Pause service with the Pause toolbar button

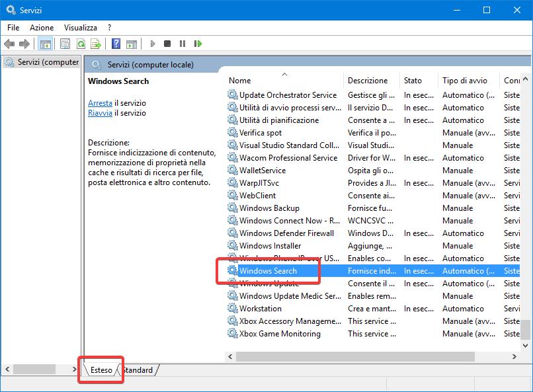click(x=183, y=44)
